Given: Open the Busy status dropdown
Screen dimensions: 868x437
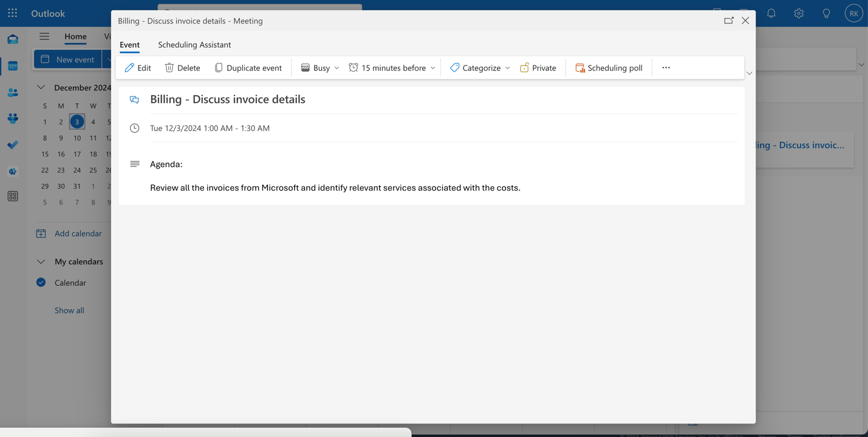Looking at the screenshot, I should click(x=320, y=68).
